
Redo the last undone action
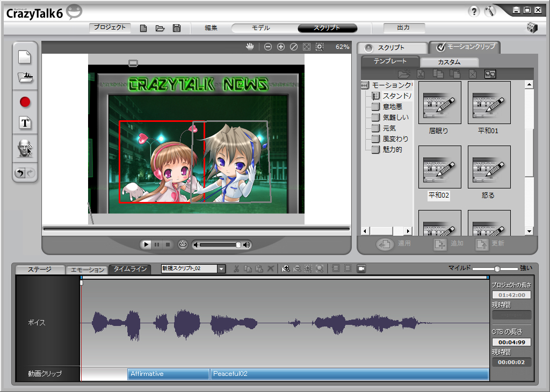point(31,173)
